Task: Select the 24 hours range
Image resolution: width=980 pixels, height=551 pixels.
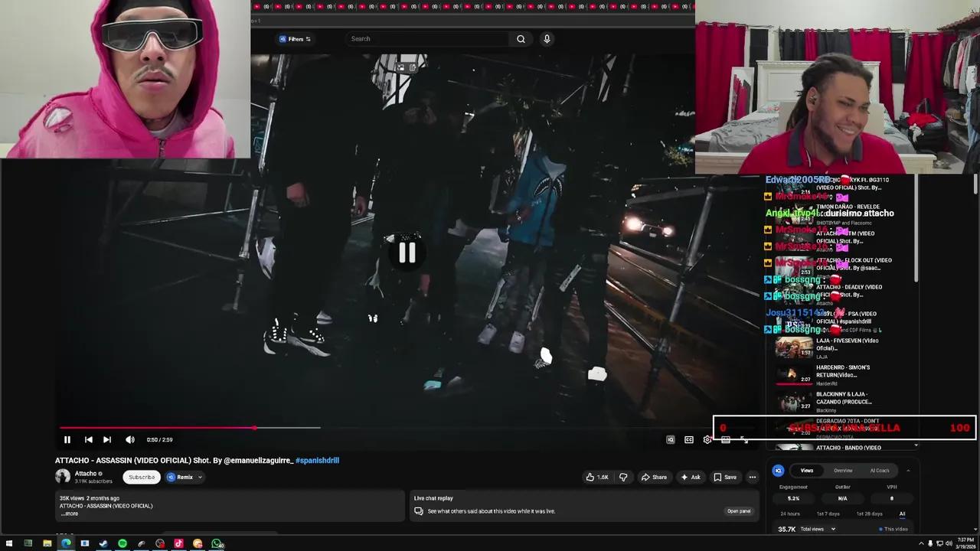Action: click(790, 514)
